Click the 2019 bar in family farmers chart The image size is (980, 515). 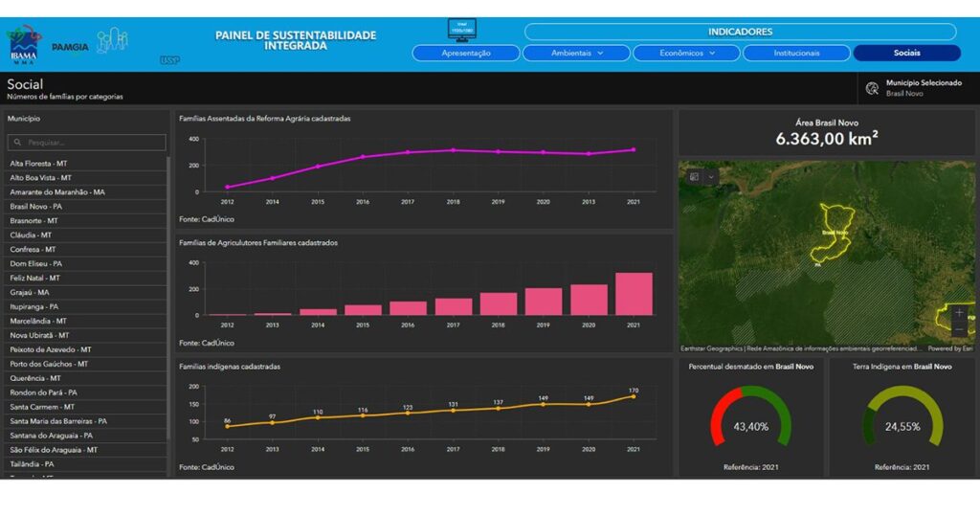click(544, 302)
